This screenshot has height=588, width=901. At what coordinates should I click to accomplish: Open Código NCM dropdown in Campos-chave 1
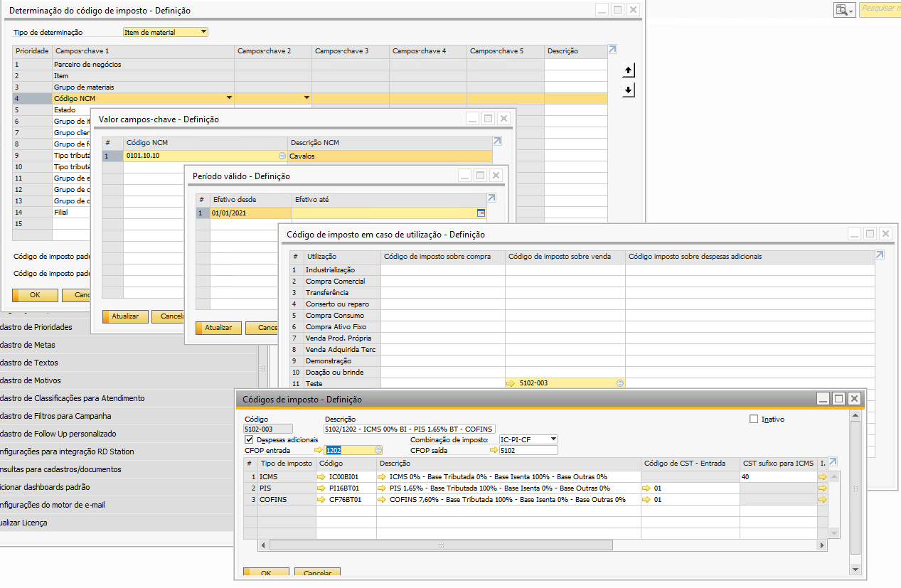click(x=229, y=98)
